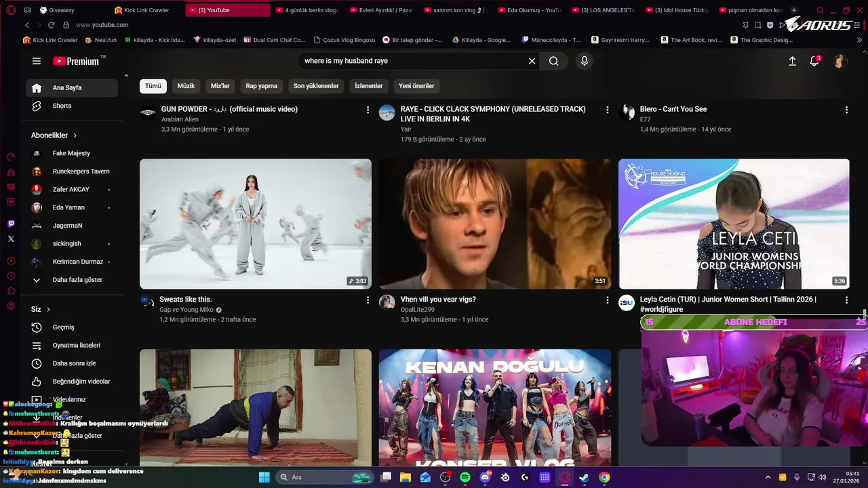Expand the Abonelikler section chevron

point(75,136)
